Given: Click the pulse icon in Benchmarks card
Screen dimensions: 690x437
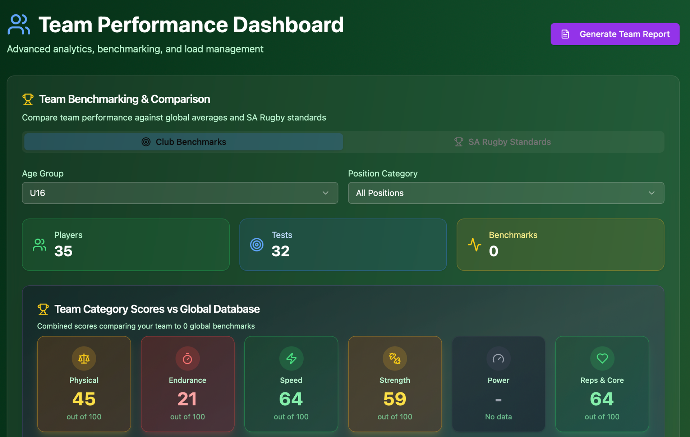Looking at the screenshot, I should pos(475,244).
